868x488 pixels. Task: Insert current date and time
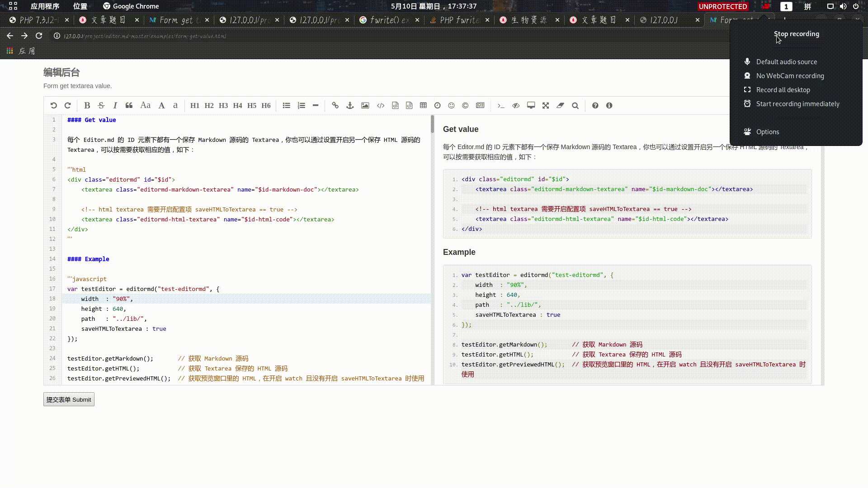click(437, 105)
